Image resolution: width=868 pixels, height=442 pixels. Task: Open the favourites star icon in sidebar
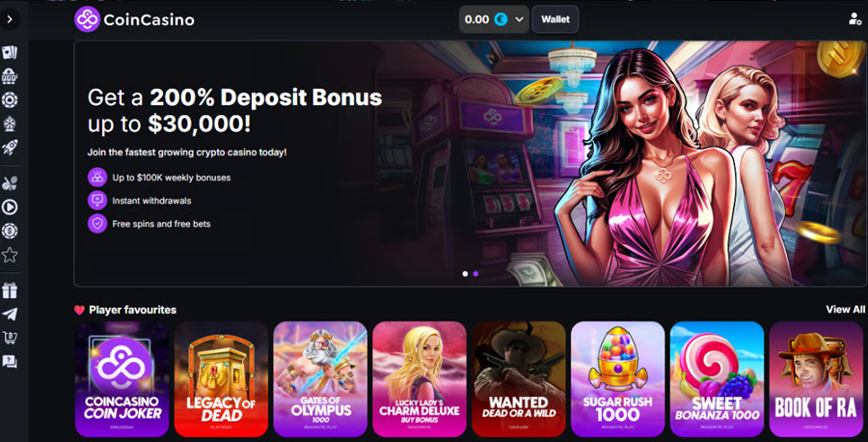pyautogui.click(x=10, y=255)
